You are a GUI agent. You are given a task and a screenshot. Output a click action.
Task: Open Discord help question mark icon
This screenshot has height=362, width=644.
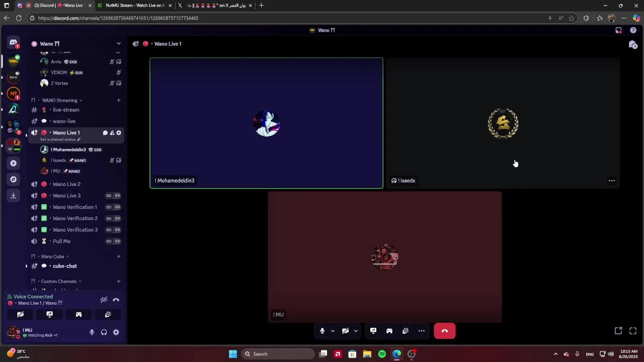coord(633,30)
